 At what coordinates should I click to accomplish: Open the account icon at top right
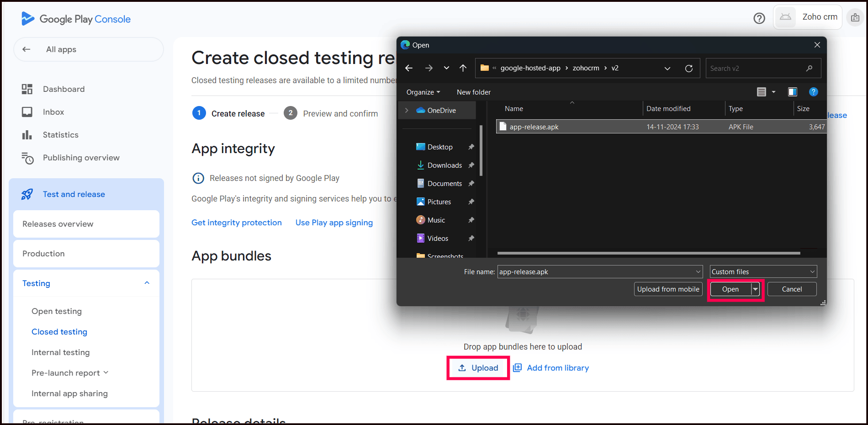tap(855, 18)
